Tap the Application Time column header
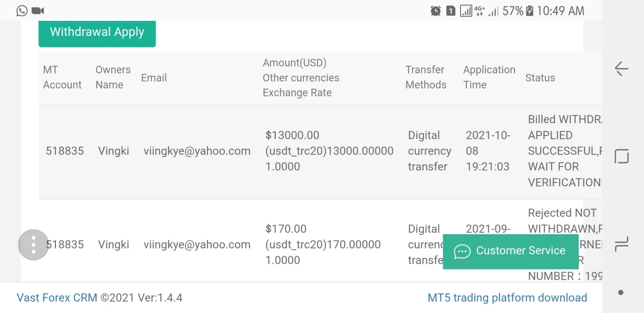 click(489, 77)
